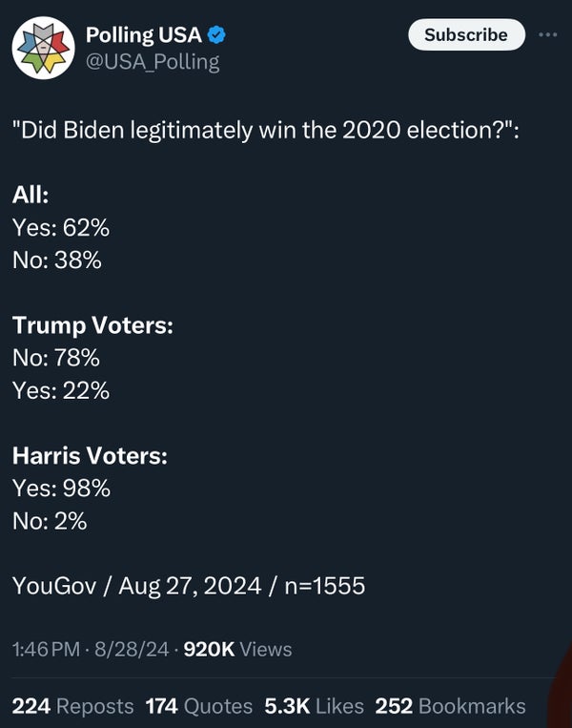The width and height of the screenshot is (572, 728).
Task: Click the 920K Views count
Action: [x=237, y=649]
